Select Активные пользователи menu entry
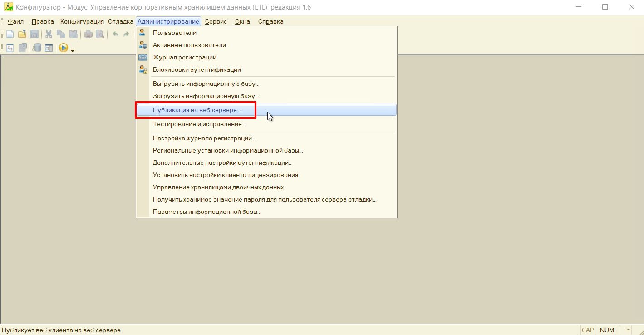 266,45
